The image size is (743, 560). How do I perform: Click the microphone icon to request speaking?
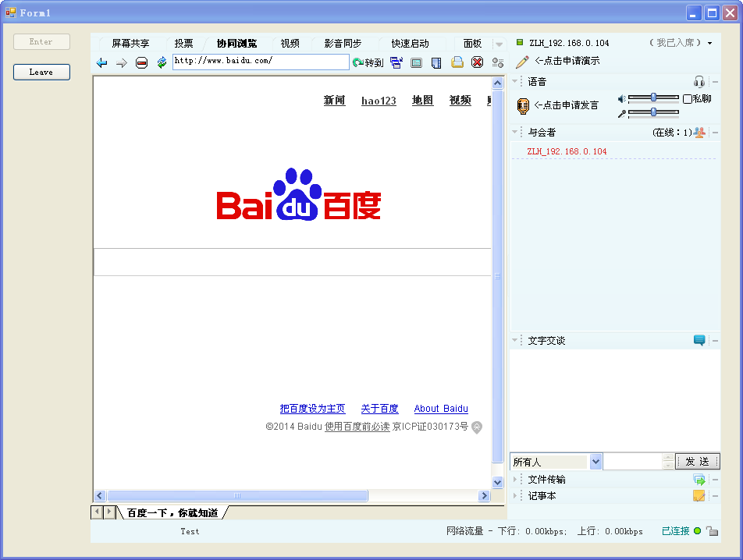tap(523, 106)
